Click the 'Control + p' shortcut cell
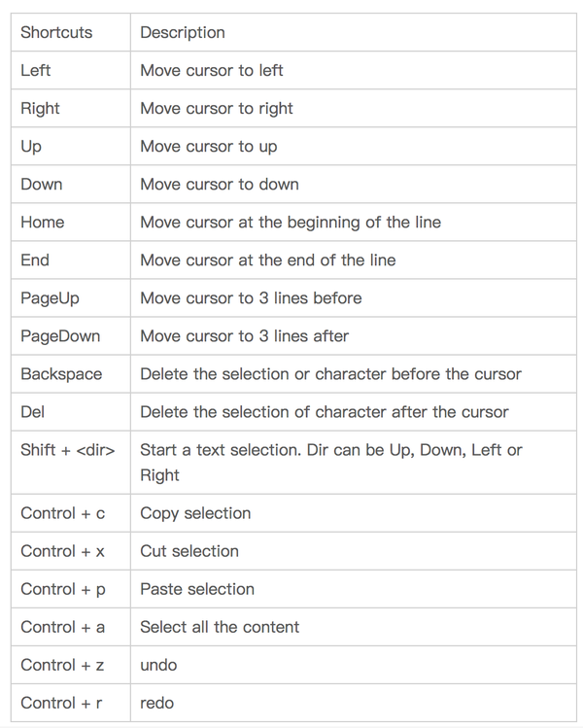583x728 pixels. coord(63,588)
